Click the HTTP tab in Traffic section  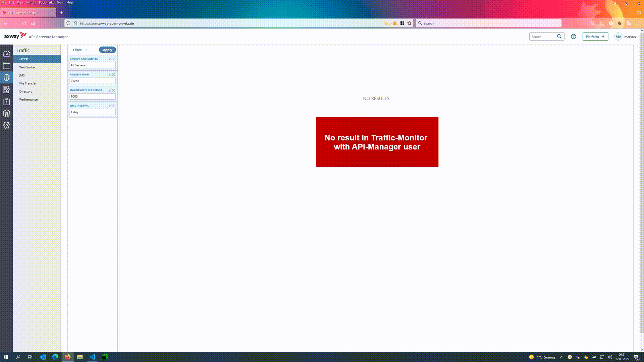(x=23, y=59)
